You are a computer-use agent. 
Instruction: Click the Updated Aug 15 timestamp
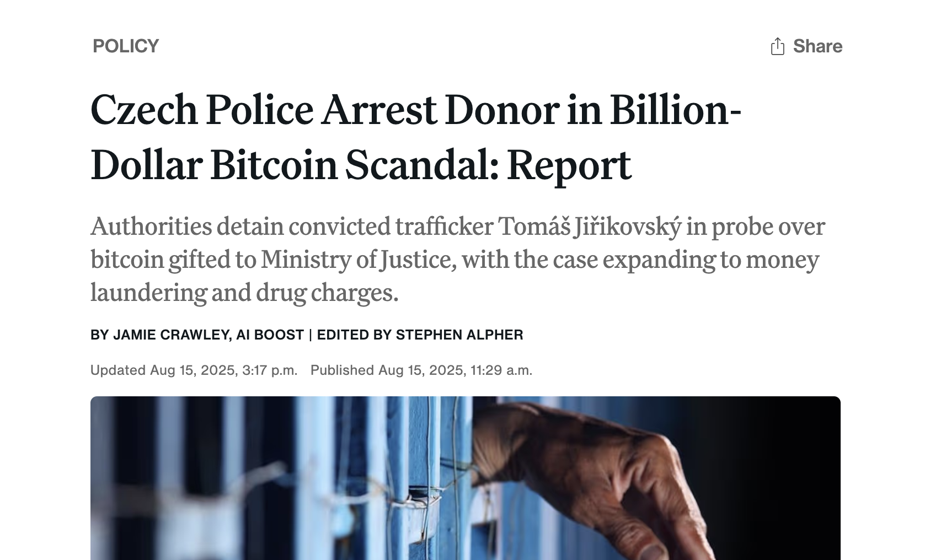click(194, 370)
